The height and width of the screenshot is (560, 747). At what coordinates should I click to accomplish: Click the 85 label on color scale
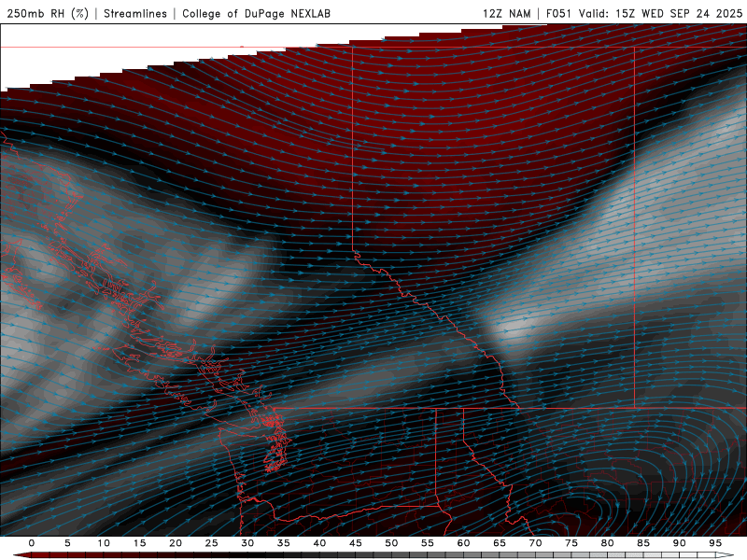point(643,543)
